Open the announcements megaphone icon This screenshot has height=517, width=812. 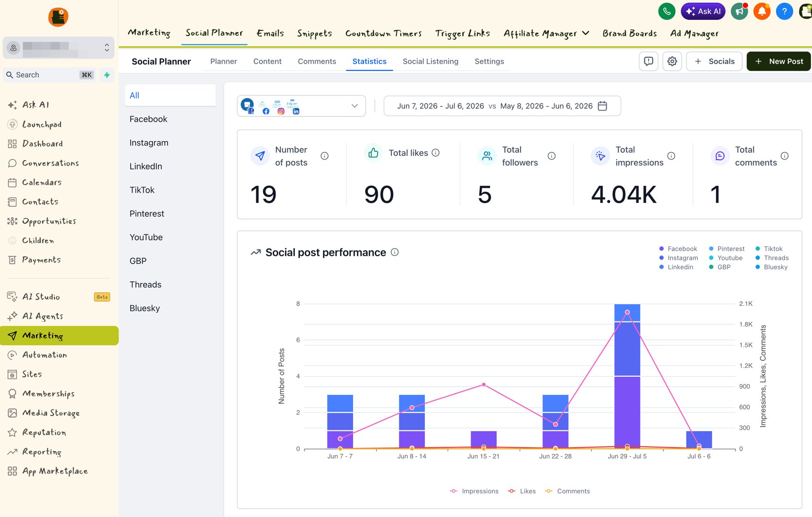coord(739,11)
